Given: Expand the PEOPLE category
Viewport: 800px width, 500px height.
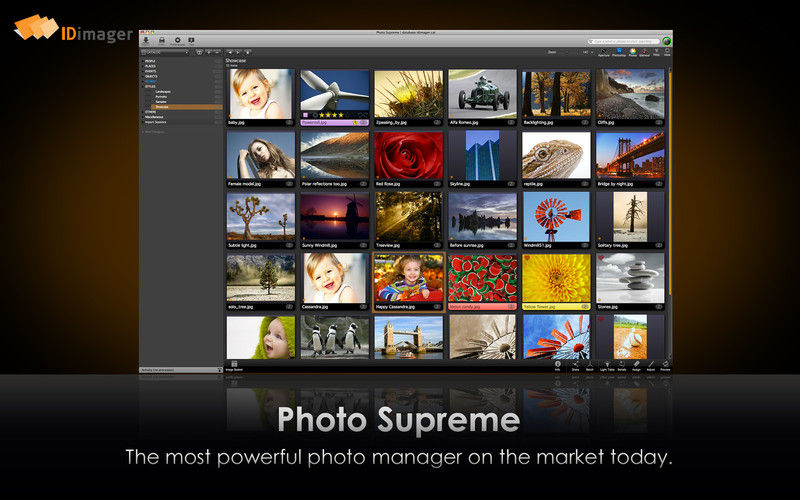Looking at the screenshot, I should pyautogui.click(x=143, y=61).
